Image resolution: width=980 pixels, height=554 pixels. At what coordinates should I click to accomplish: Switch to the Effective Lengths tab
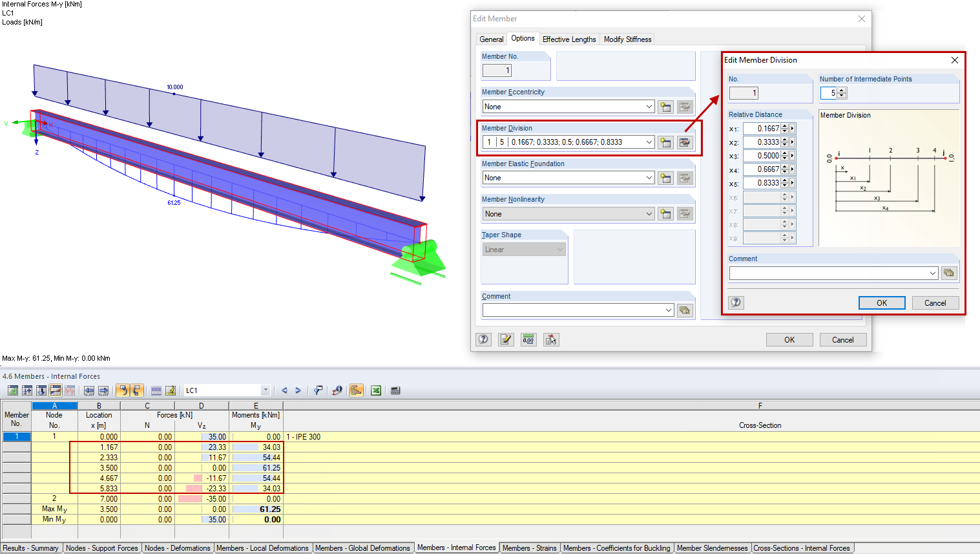pos(569,39)
